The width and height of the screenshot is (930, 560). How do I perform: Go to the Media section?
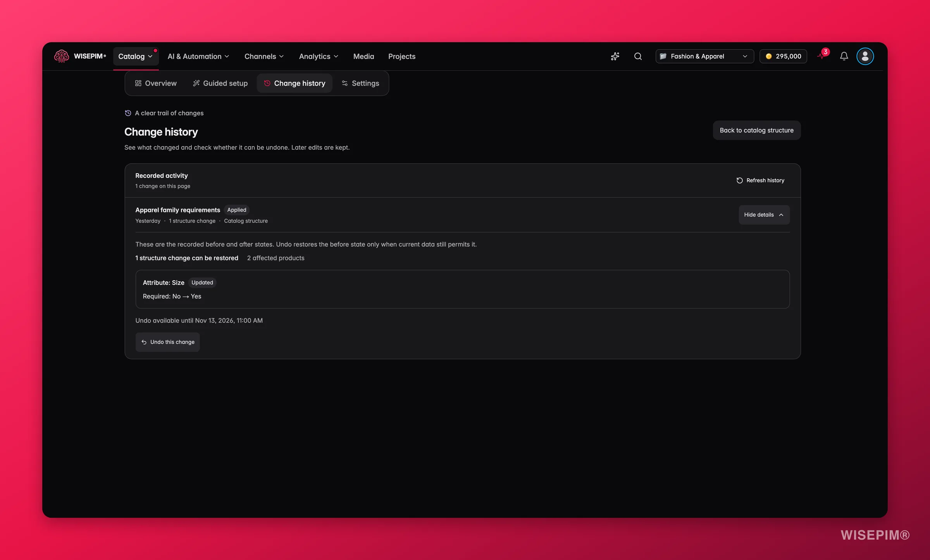coord(363,56)
